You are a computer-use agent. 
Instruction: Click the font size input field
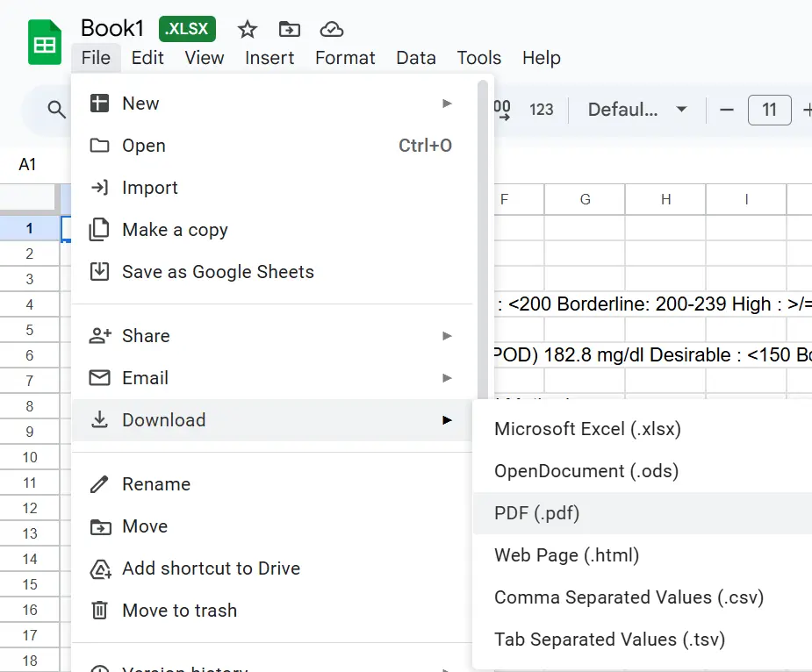click(770, 110)
